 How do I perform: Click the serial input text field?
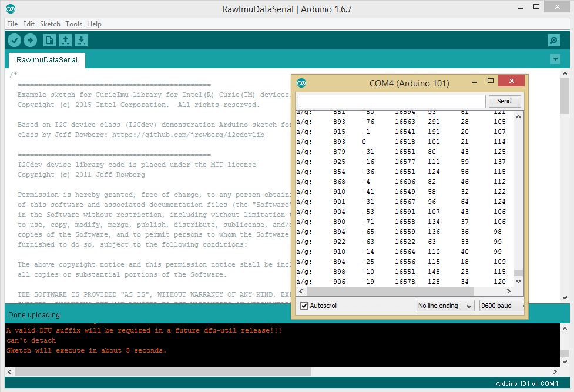point(391,101)
